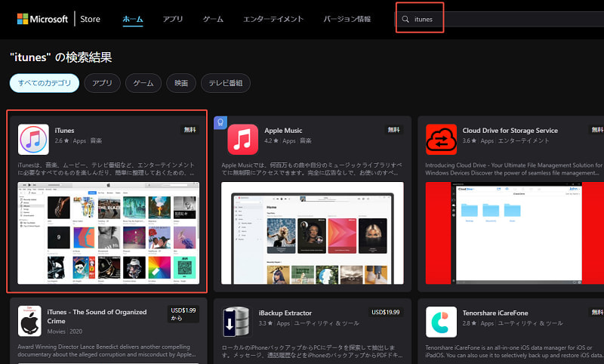Click the Apple Music description starting Apple Musicでは
The height and width of the screenshot is (364, 604).
point(310,168)
